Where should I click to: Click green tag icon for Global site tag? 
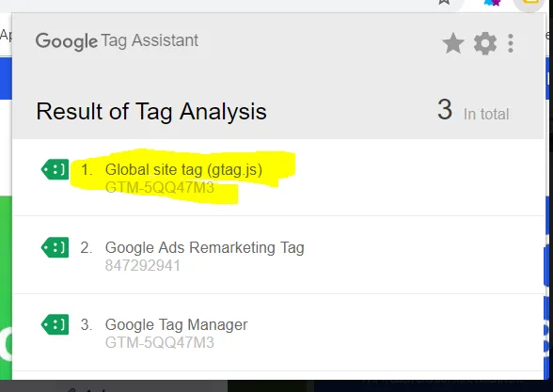(x=55, y=169)
